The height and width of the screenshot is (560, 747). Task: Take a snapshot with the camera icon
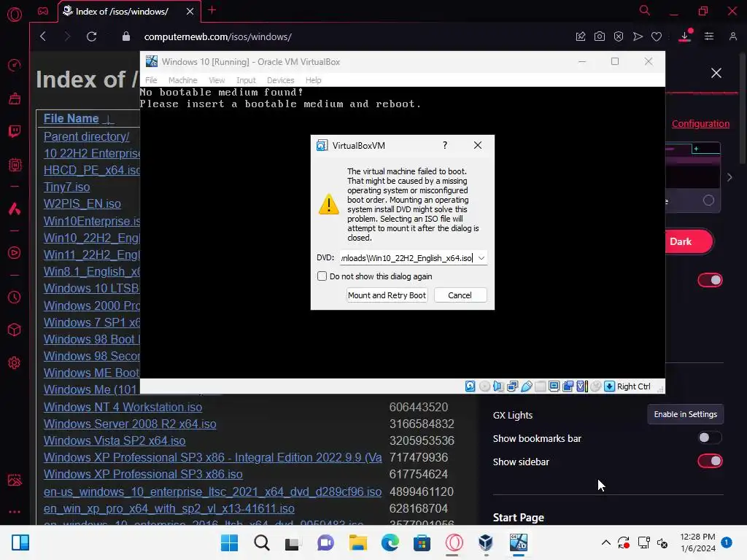600,36
